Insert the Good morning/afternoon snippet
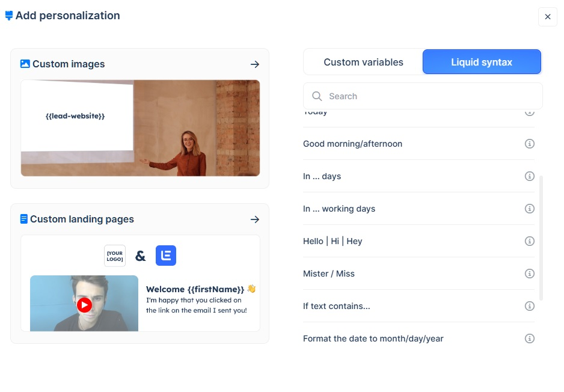Image resolution: width=564 pixels, height=392 pixels. click(x=352, y=144)
